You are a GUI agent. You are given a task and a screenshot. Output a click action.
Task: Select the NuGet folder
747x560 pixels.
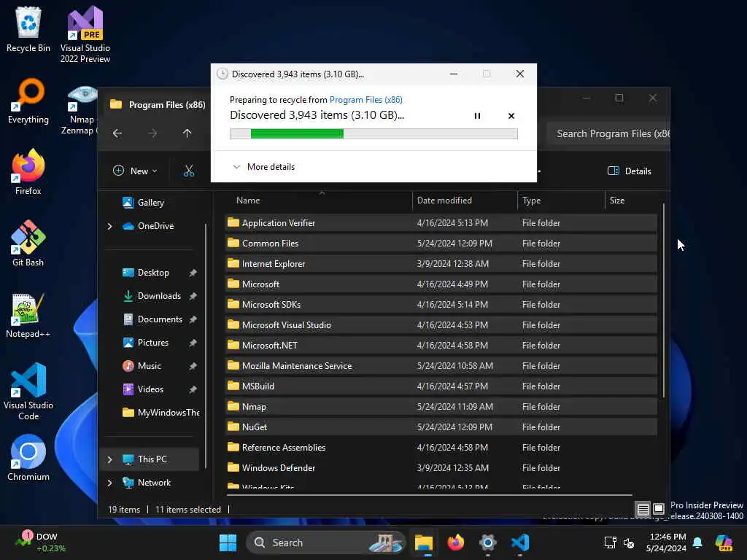[x=441, y=427]
